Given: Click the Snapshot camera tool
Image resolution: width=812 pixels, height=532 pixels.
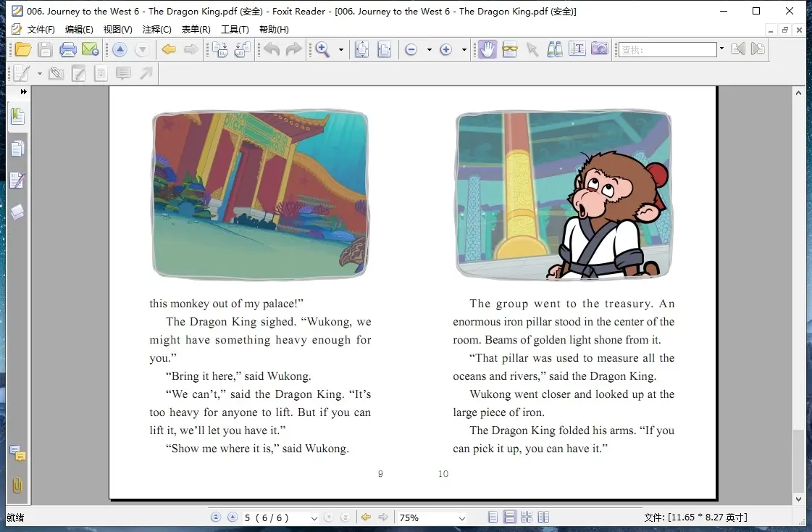Looking at the screenshot, I should 599,49.
